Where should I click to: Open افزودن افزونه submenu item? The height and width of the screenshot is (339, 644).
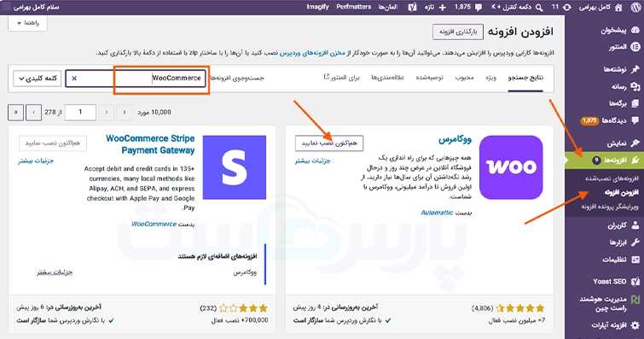point(622,192)
